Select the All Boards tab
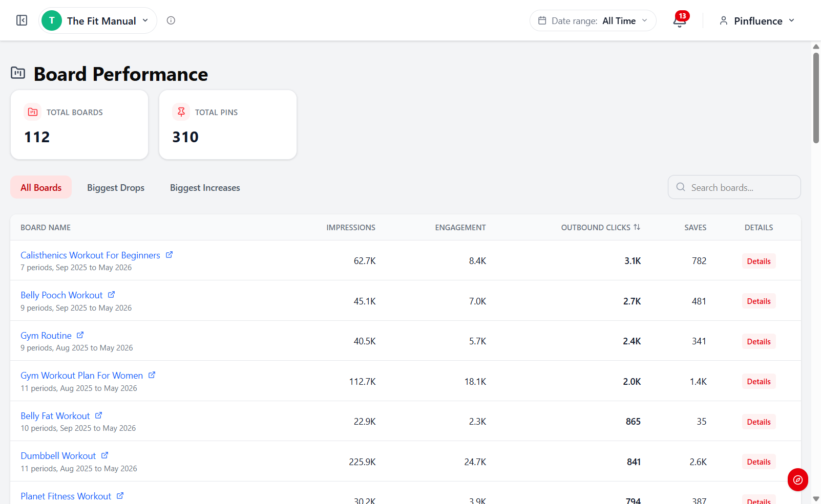821x504 pixels. [41, 187]
